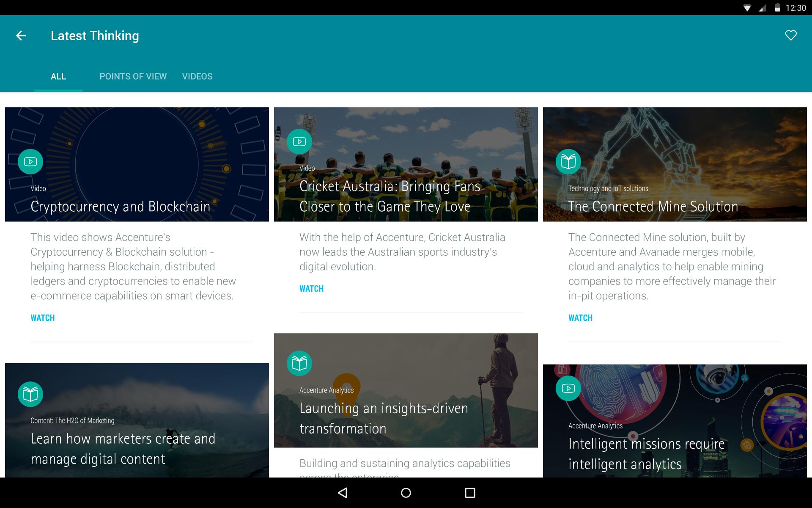Screen dimensions: 812x508
Task: Open Cricket Australia: Bringing Fans Closer title
Action: (x=390, y=196)
